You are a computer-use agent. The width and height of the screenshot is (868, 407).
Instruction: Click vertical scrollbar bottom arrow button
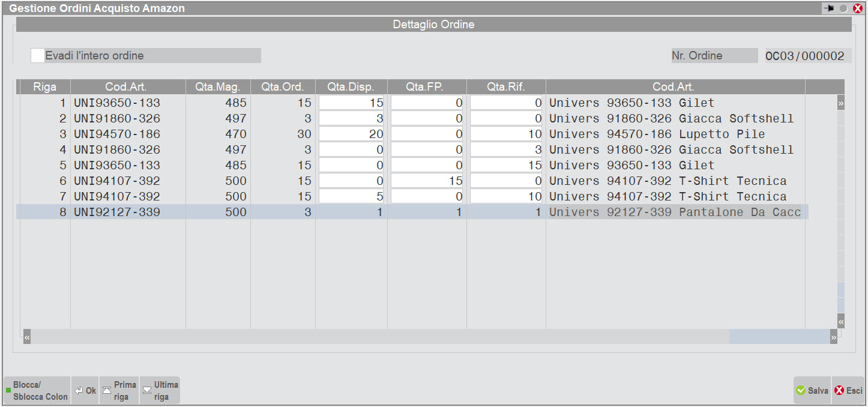click(840, 321)
